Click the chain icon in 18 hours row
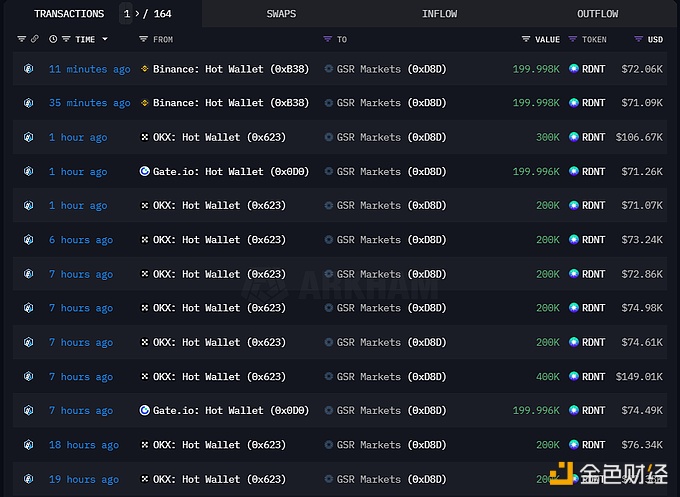Image resolution: width=680 pixels, height=497 pixels. click(29, 445)
